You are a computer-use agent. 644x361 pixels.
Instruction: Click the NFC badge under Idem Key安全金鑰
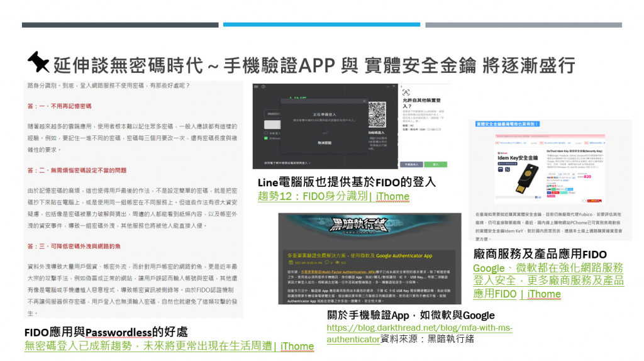pos(508,169)
